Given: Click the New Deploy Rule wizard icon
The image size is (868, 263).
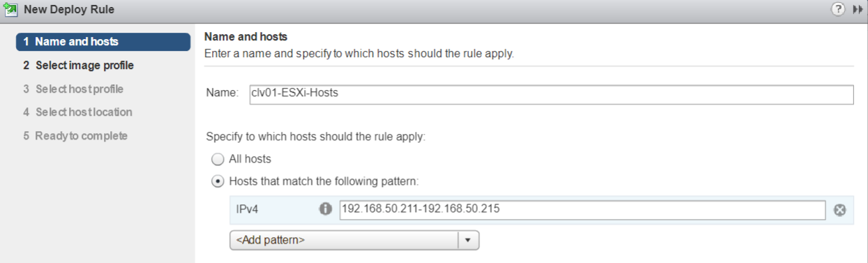Looking at the screenshot, I should [10, 10].
